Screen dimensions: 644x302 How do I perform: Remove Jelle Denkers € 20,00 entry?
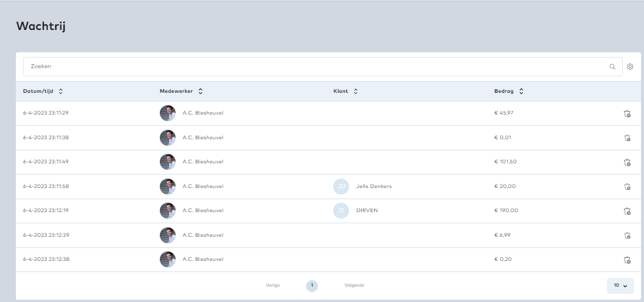[x=627, y=187]
